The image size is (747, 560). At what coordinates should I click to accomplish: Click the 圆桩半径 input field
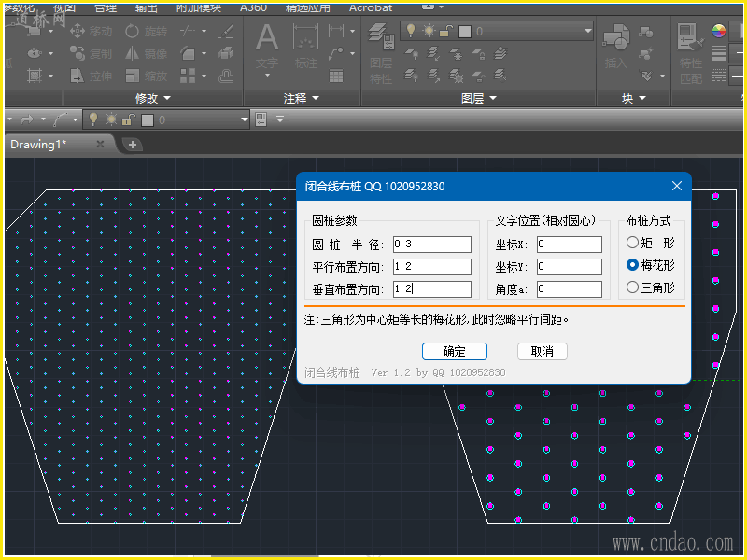[x=431, y=245]
